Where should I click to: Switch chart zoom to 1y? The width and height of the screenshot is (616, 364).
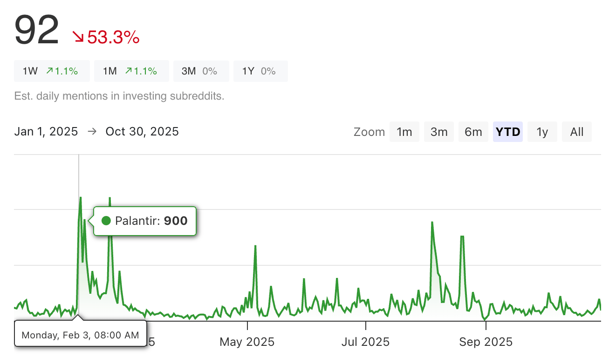(542, 132)
